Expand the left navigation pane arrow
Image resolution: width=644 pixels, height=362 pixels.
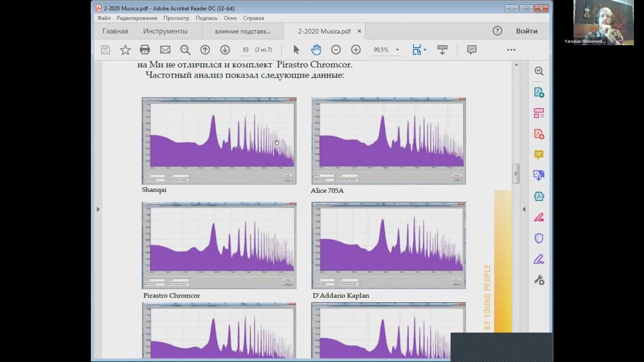point(98,209)
